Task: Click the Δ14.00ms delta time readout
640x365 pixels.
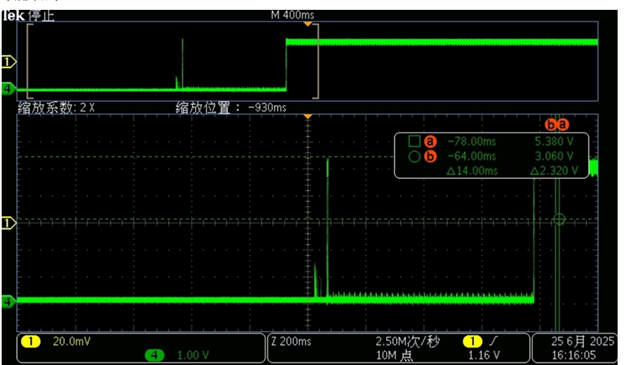Action: 472,171
